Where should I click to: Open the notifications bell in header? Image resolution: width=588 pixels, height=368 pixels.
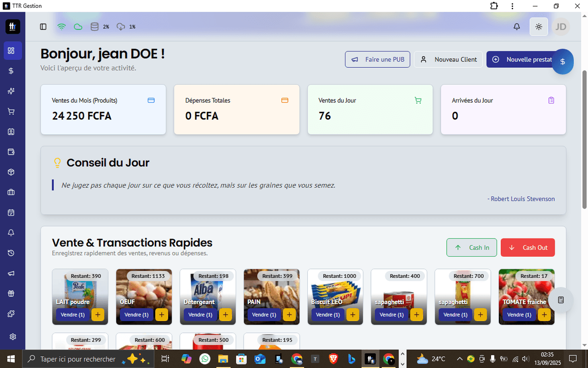point(516,26)
